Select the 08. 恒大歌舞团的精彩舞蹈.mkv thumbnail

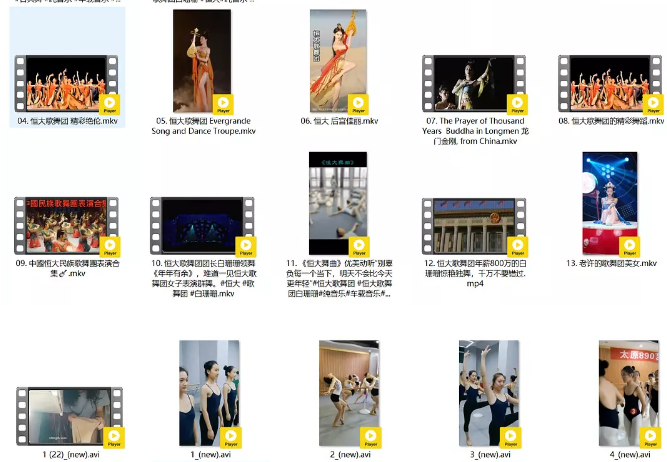click(610, 84)
